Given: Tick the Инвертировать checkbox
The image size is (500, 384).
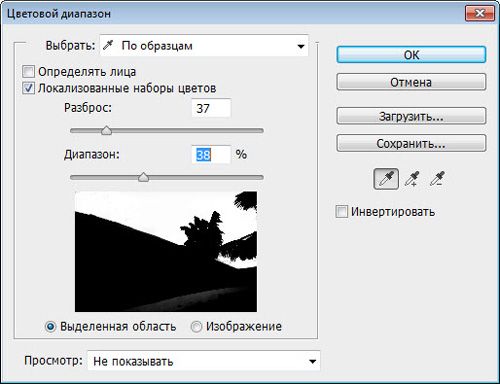Looking at the screenshot, I should [341, 212].
